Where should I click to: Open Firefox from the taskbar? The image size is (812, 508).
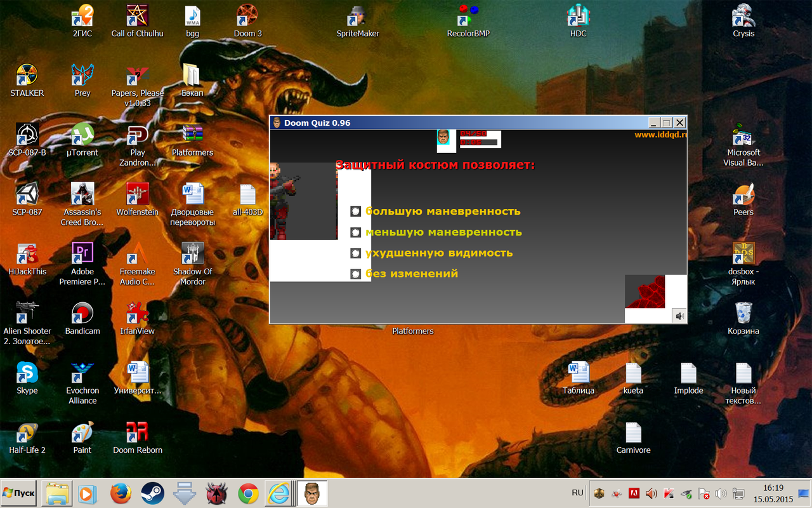pos(121,493)
